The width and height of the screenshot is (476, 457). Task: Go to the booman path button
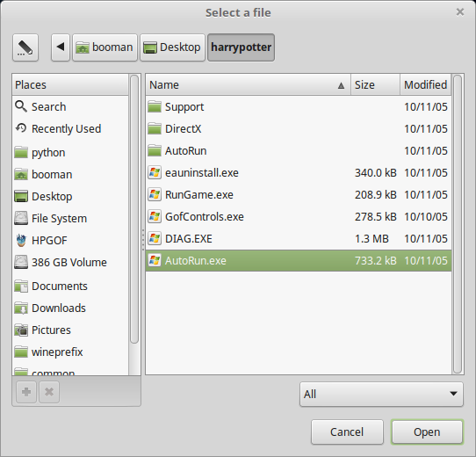point(105,47)
